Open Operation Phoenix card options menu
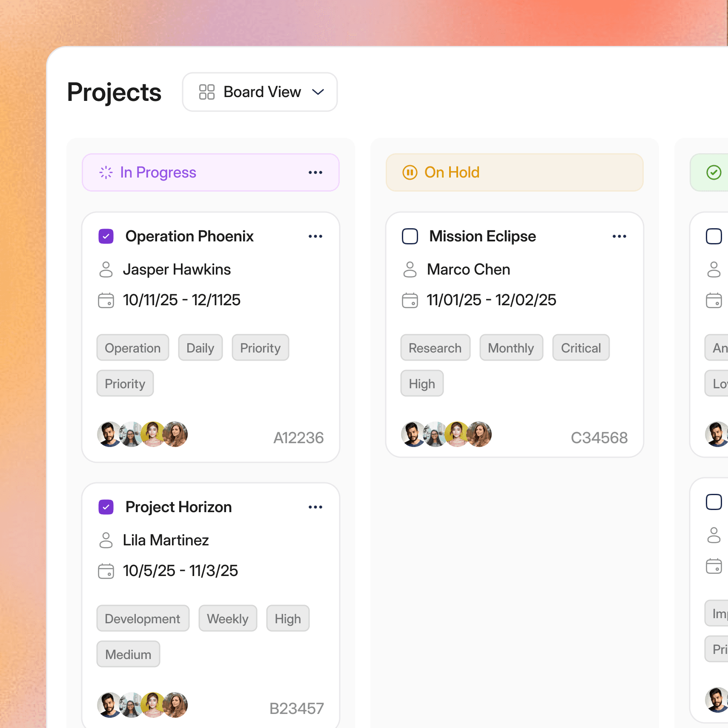The image size is (728, 728). [315, 236]
